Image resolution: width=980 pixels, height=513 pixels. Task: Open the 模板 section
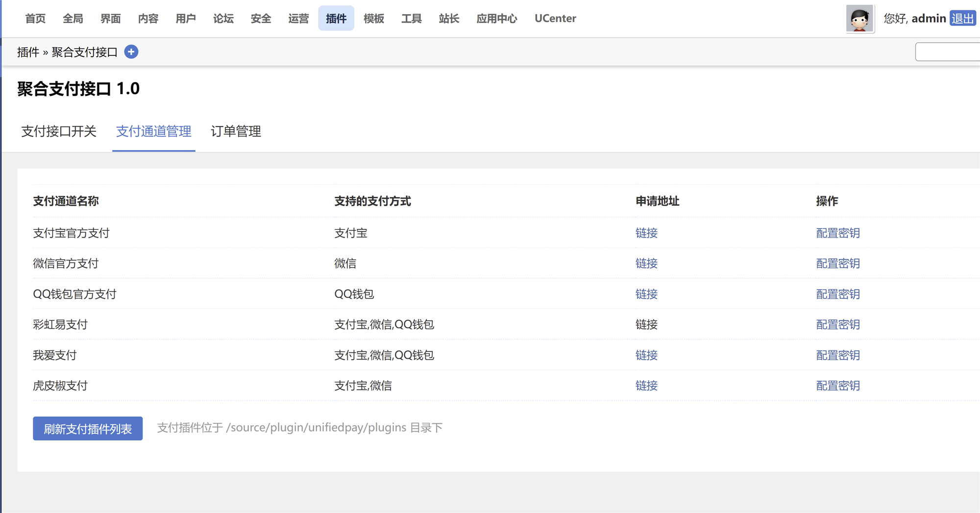[374, 18]
